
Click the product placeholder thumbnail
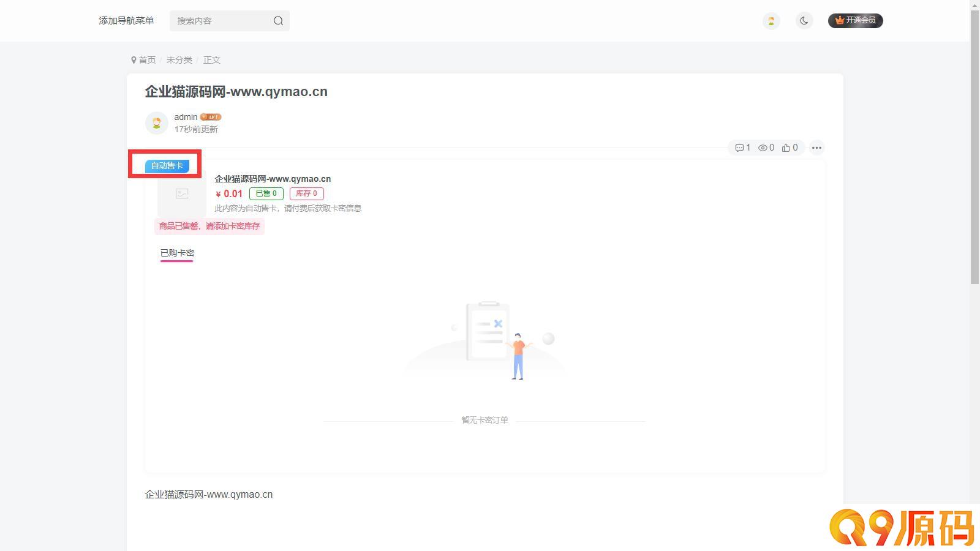(x=182, y=193)
